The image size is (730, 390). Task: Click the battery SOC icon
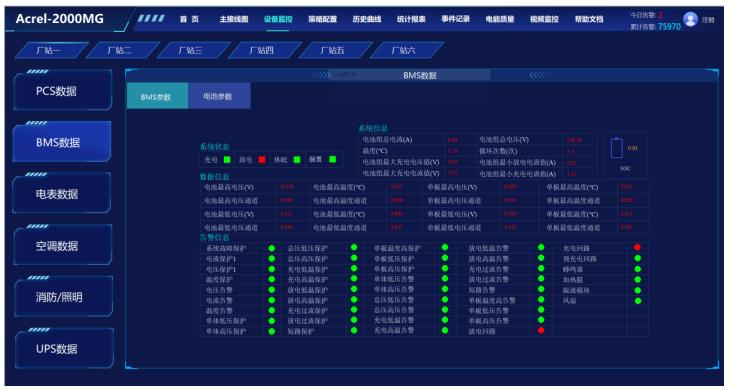[x=616, y=148]
